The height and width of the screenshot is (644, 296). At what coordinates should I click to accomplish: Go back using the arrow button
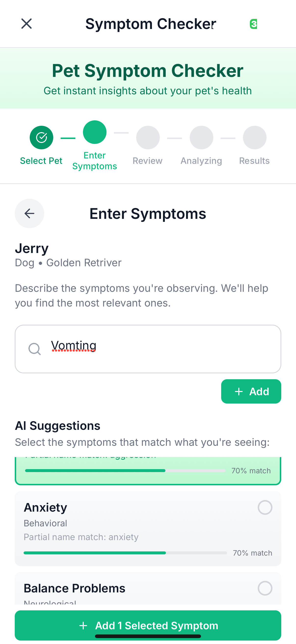(x=29, y=213)
